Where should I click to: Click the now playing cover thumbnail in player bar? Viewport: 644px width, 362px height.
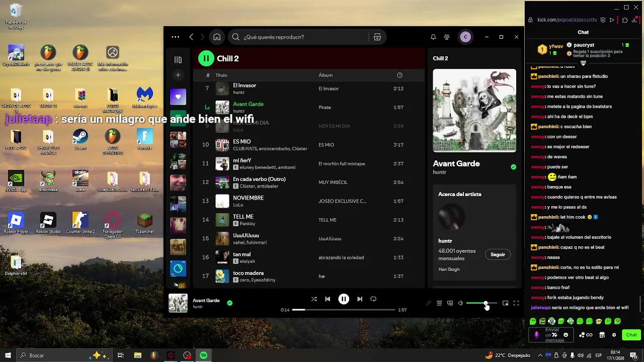tap(178, 303)
